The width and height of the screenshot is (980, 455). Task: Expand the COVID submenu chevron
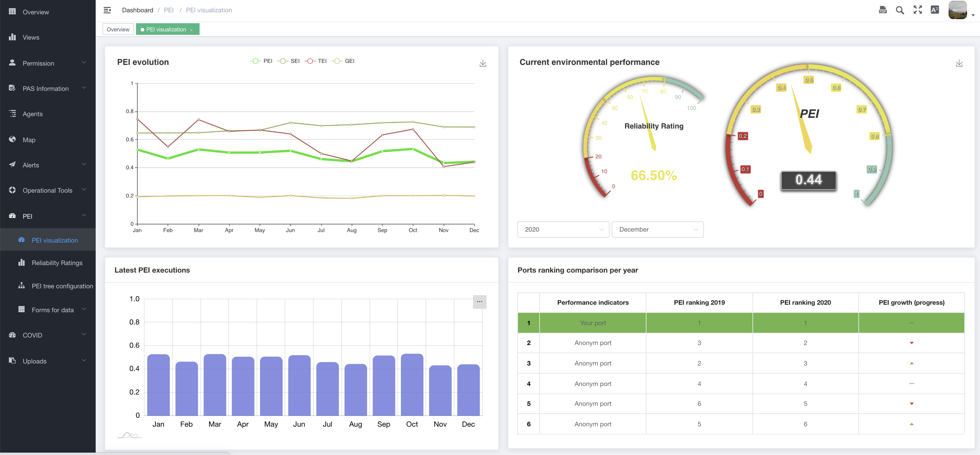pyautogui.click(x=84, y=334)
